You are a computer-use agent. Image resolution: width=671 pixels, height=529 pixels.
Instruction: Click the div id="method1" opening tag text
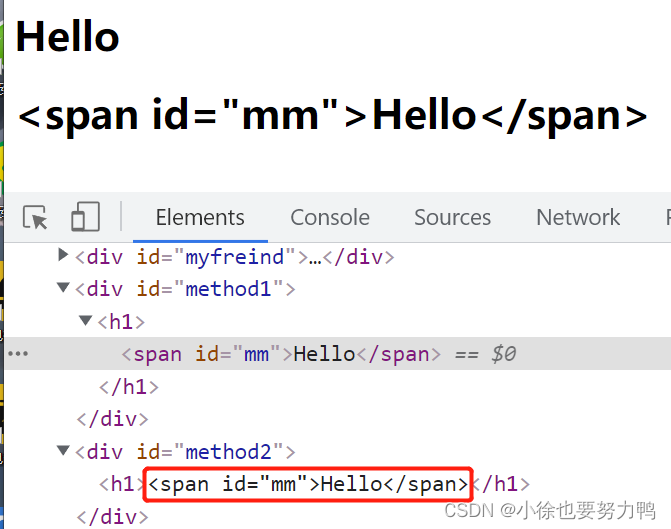185,289
